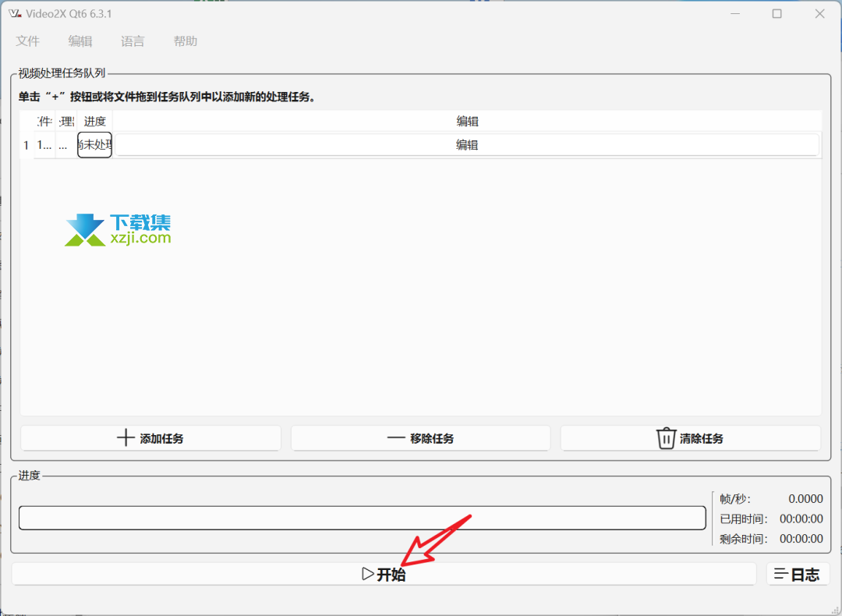This screenshot has height=616, width=842.
Task: Click the Video2X icon in the title bar
Action: point(13,14)
